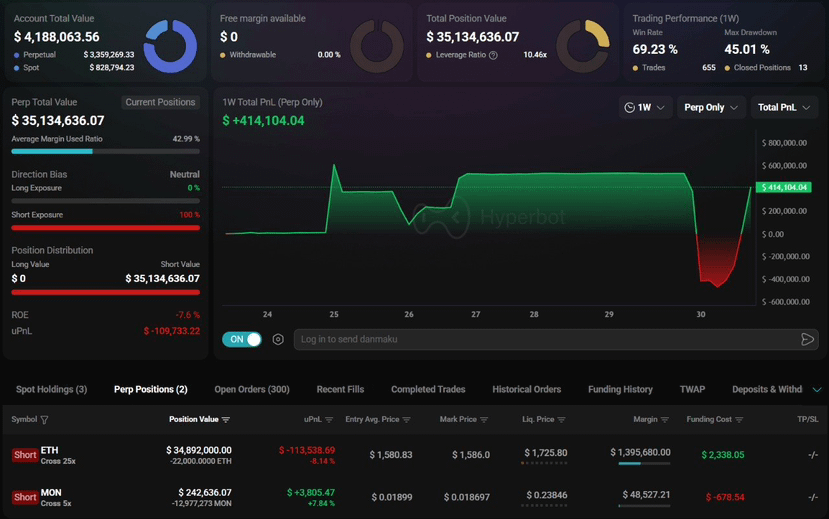Click ETH funding cost $2,338.05

pos(723,455)
